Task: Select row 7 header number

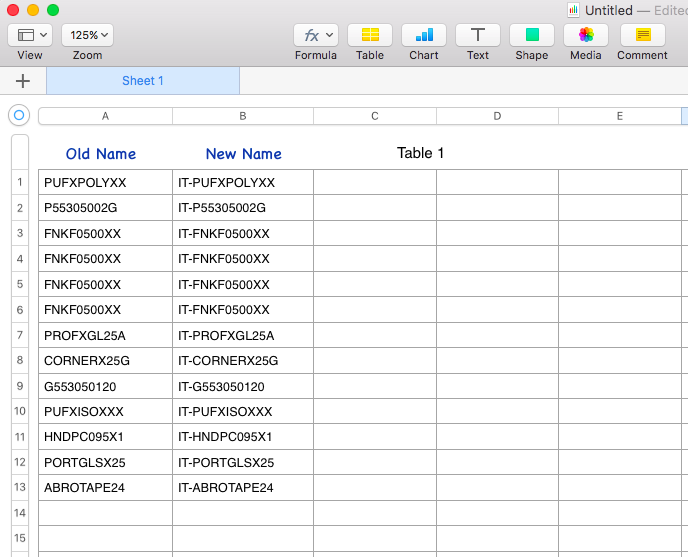Action: (19, 334)
